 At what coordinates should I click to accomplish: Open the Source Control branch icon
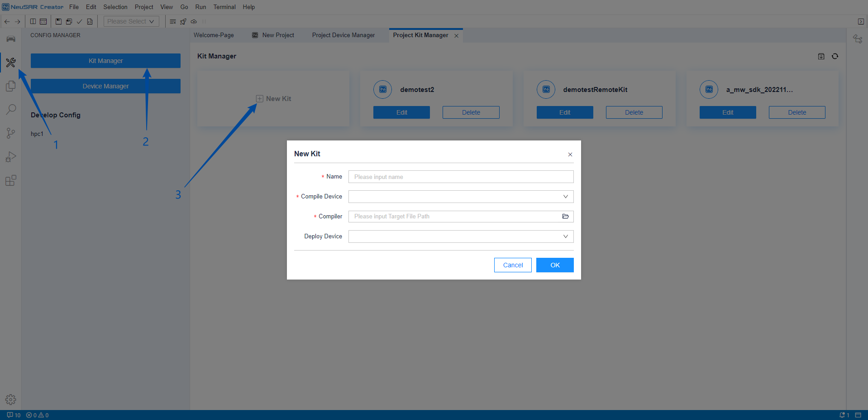coord(11,133)
